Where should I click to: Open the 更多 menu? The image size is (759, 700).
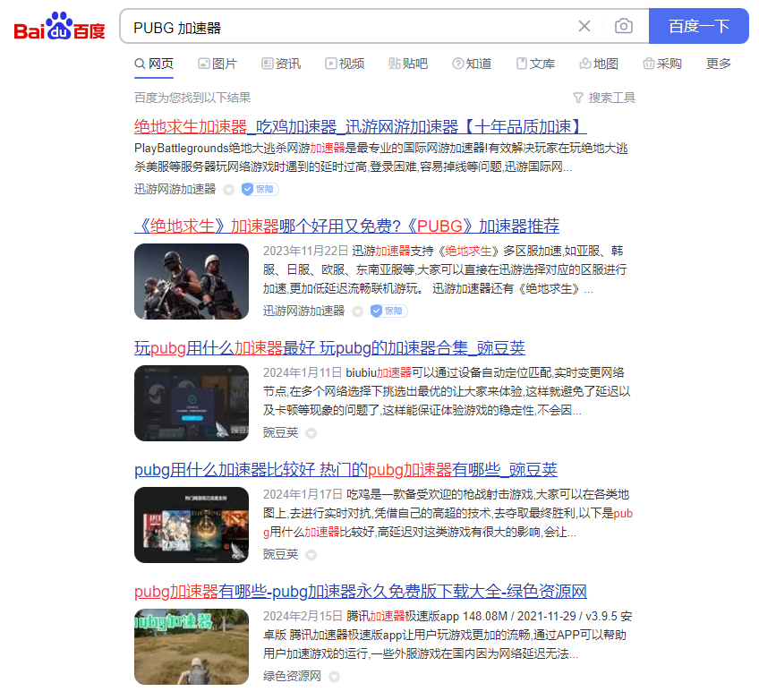tap(718, 64)
